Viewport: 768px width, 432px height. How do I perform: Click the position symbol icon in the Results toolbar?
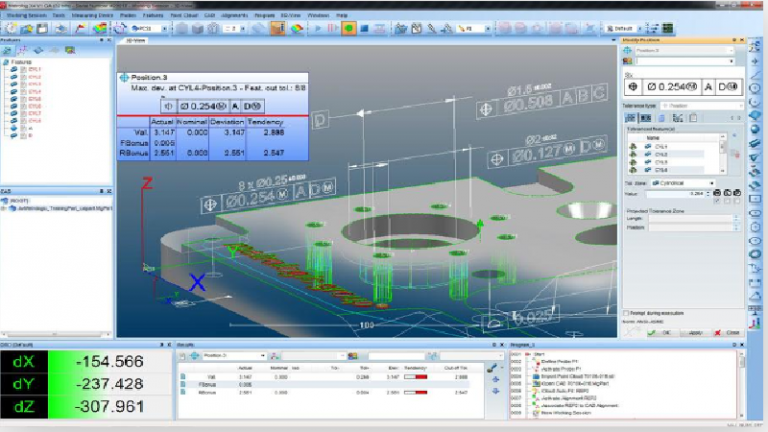pyautogui.click(x=194, y=356)
